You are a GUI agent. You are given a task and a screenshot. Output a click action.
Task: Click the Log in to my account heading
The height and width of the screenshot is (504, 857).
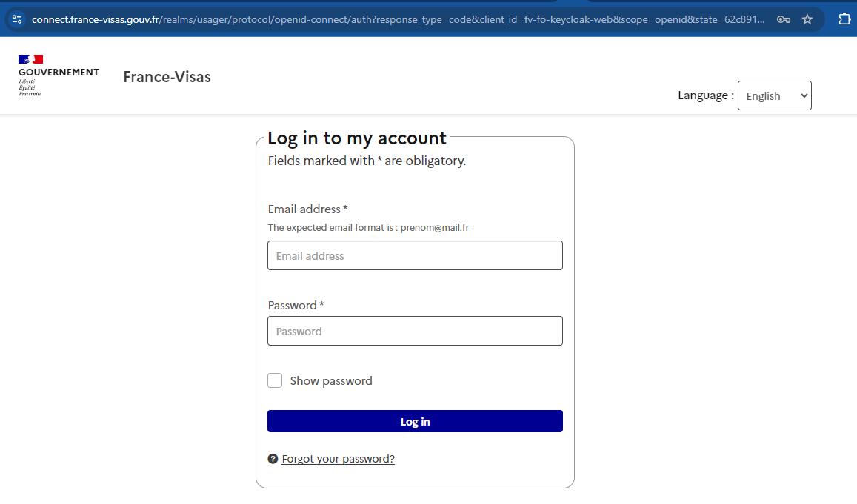point(358,138)
